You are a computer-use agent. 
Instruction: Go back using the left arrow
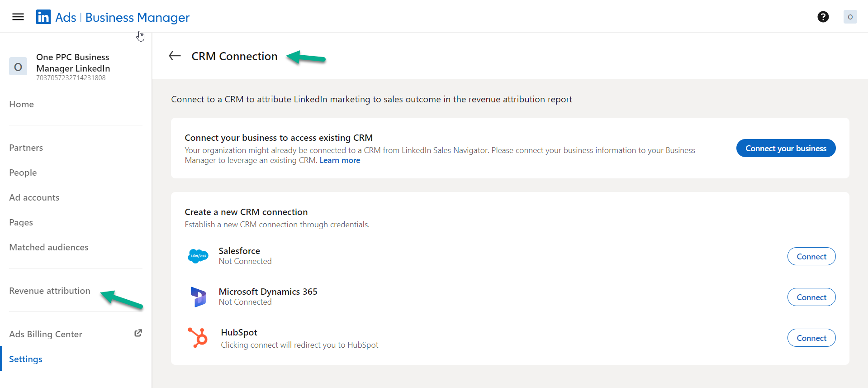(x=175, y=56)
